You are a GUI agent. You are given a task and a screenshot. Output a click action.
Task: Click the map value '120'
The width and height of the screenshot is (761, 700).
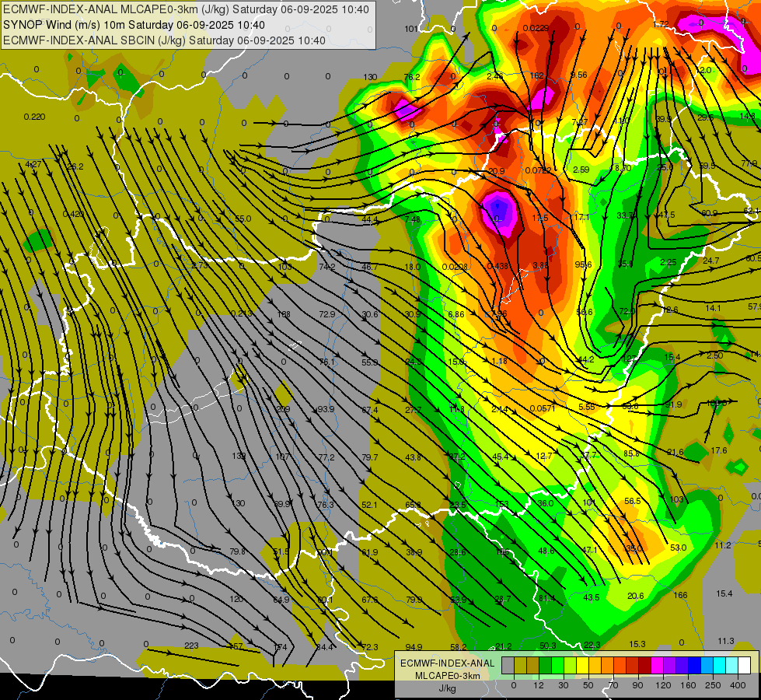[236, 599]
